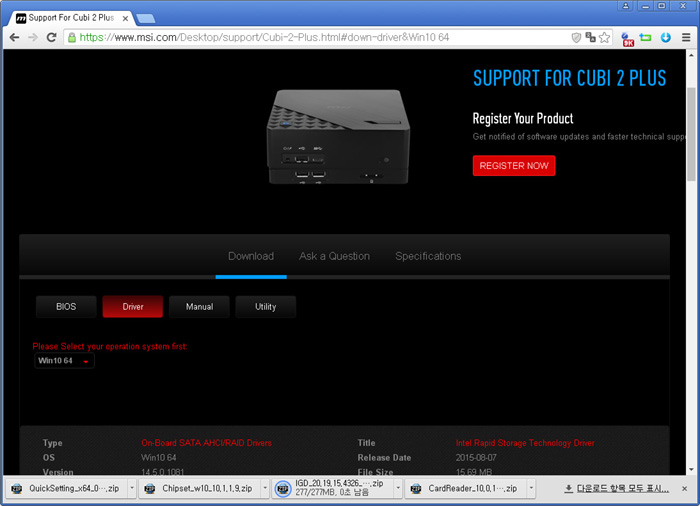The height and width of the screenshot is (506, 700).
Task: Select the Manual category button
Action: pos(199,307)
